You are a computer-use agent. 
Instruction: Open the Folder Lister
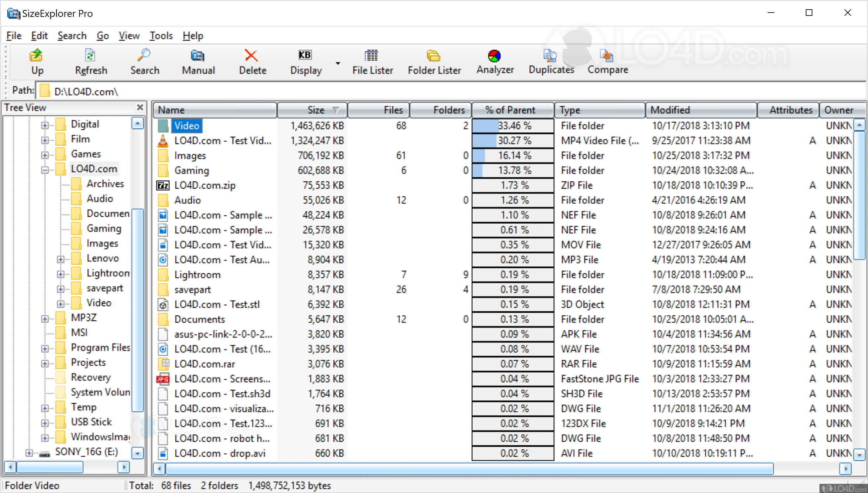tap(434, 62)
